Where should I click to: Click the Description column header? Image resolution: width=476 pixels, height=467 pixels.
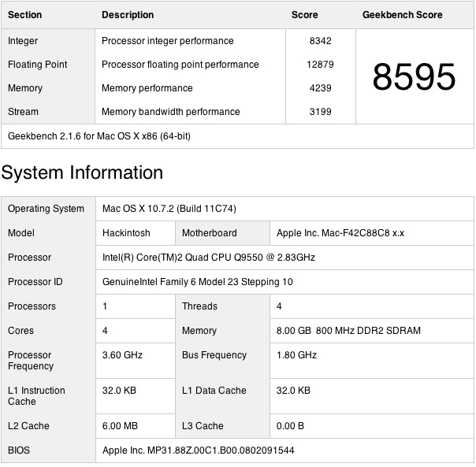128,15
